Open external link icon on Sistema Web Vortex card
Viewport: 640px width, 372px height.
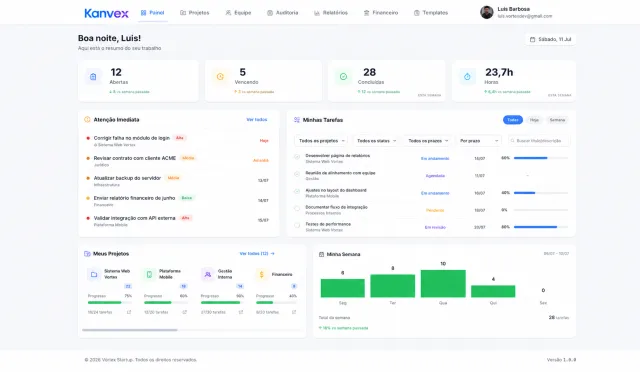(129, 312)
